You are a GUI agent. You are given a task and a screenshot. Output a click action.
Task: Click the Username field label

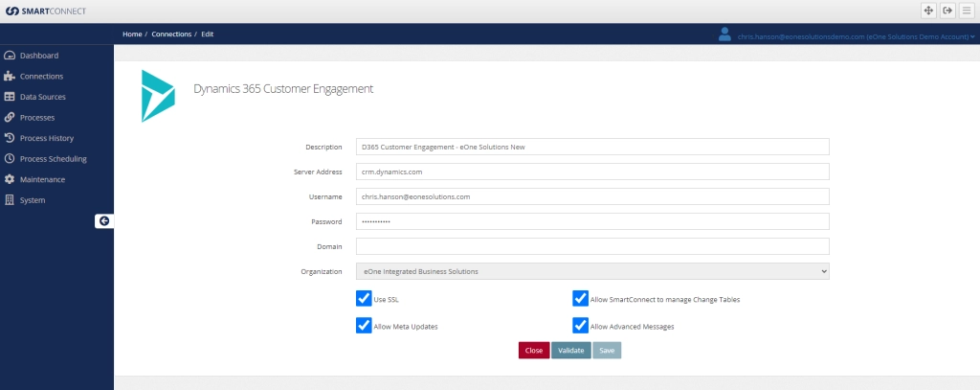[325, 197]
